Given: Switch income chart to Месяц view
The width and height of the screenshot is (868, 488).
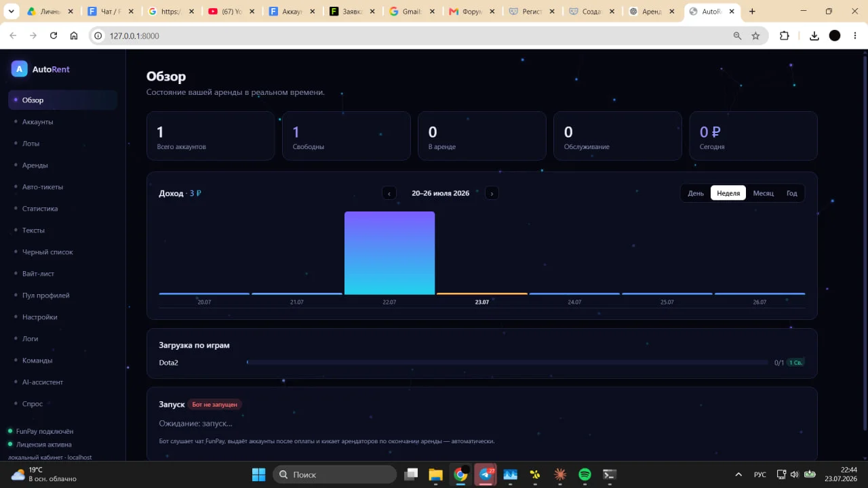Looking at the screenshot, I should point(763,193).
